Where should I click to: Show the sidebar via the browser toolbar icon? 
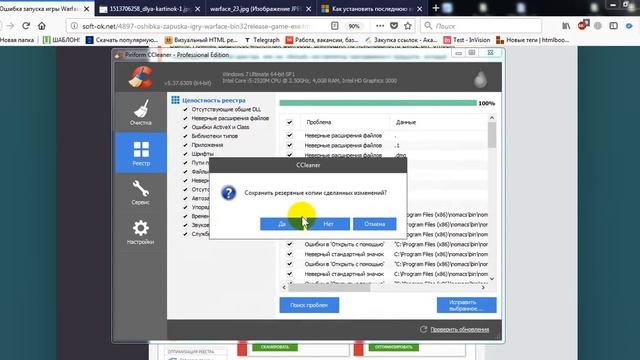613,26
